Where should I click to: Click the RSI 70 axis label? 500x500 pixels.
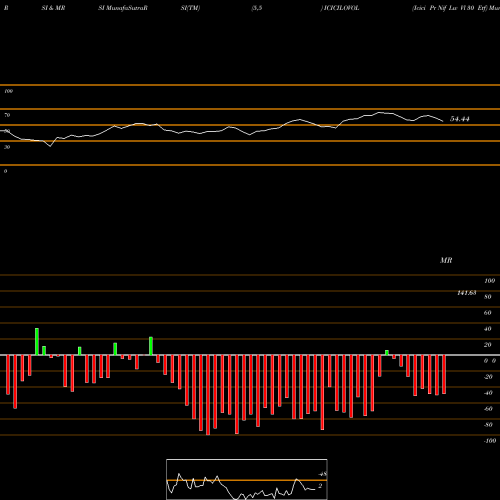pos(7,115)
